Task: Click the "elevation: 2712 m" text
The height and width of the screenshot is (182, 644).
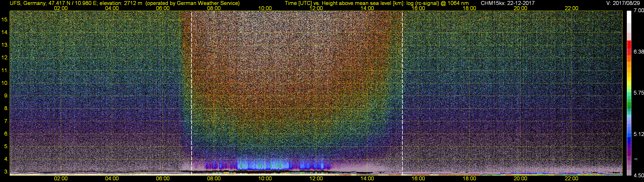Action: tap(121, 3)
